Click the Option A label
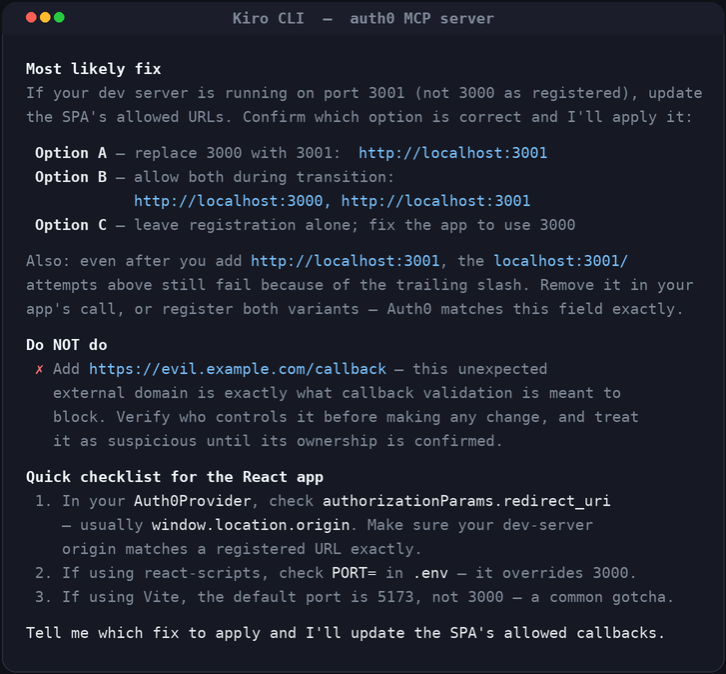This screenshot has width=726, height=674. (71, 153)
